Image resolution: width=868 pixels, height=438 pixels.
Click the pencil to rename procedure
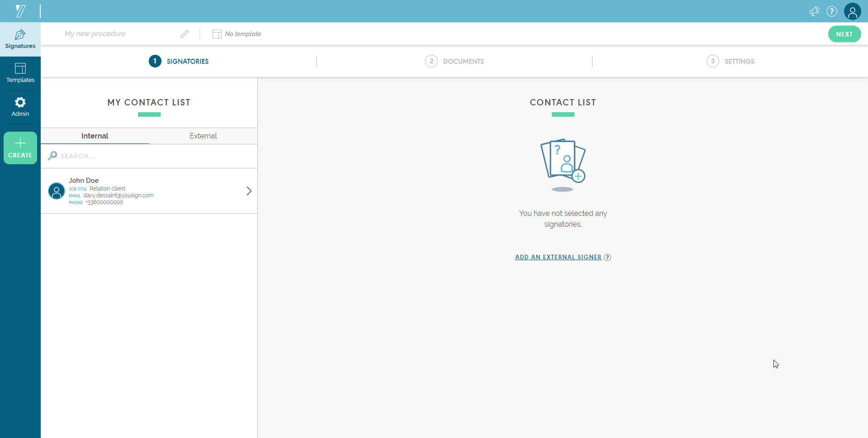coord(185,34)
